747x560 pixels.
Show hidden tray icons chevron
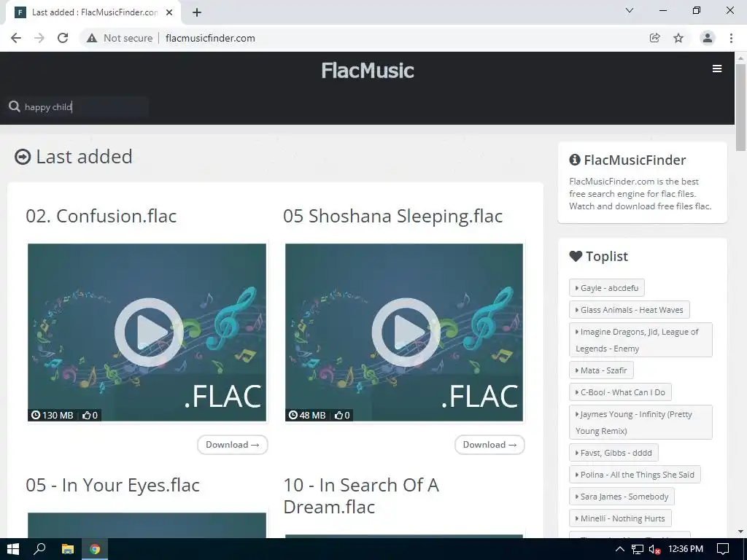point(620,549)
